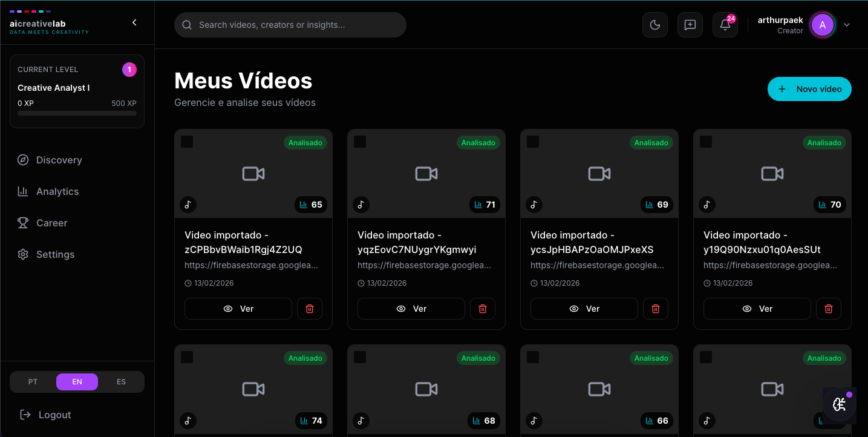The image size is (868, 437).
Task: Click video camera thumbnail of zCPBbvBWaib1Rgj4Z2UQ
Action: (x=253, y=174)
